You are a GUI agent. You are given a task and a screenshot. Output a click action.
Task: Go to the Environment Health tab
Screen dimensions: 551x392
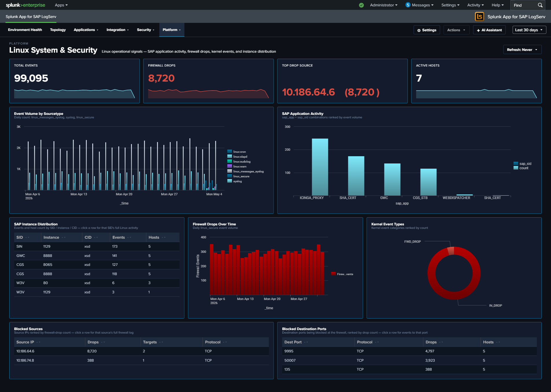[25, 30]
